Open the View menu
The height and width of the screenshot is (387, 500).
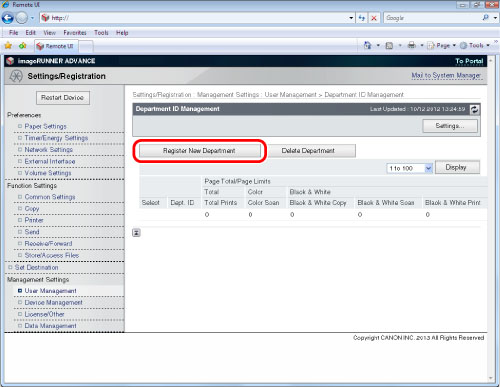point(49,33)
